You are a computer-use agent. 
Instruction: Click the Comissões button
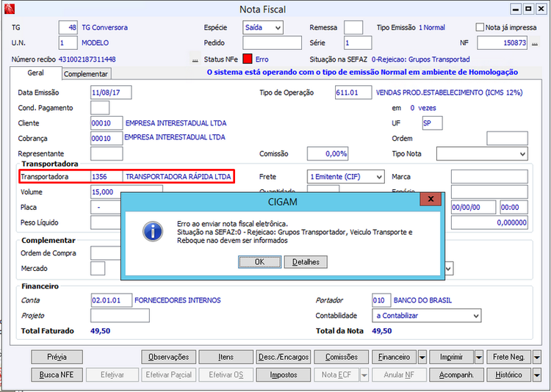(x=341, y=357)
